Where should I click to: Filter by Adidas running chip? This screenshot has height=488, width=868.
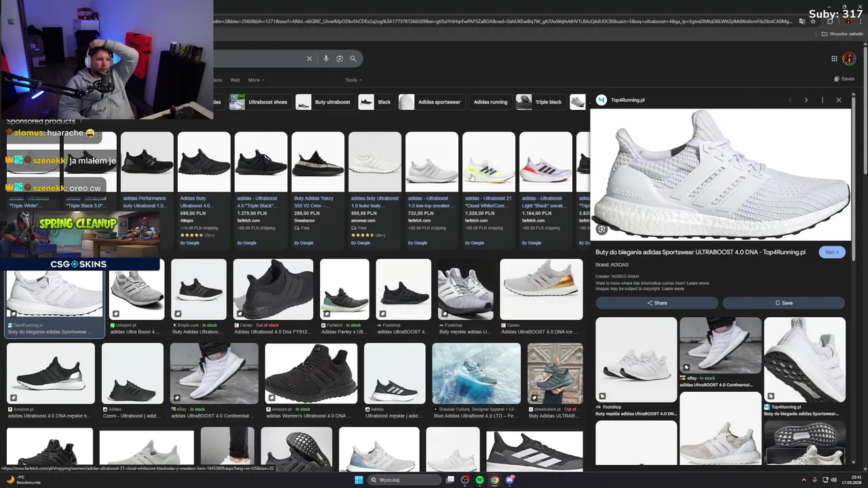490,102
